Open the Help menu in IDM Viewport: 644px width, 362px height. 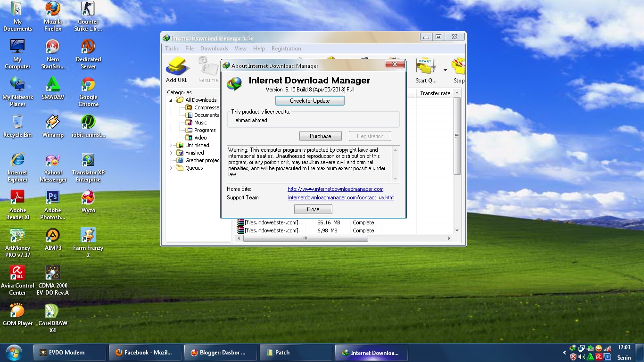click(x=259, y=49)
